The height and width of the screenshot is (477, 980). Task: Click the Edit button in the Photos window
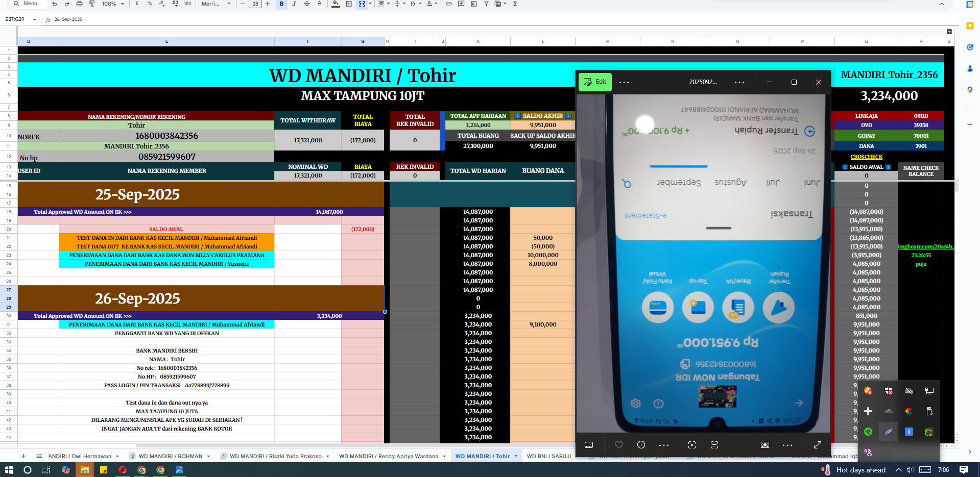coord(595,82)
